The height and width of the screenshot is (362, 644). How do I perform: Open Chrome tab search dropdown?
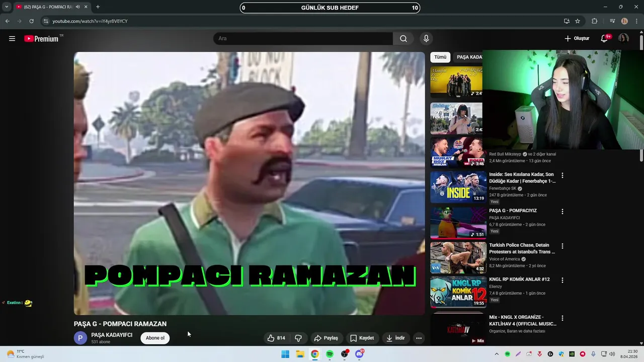tap(7, 7)
